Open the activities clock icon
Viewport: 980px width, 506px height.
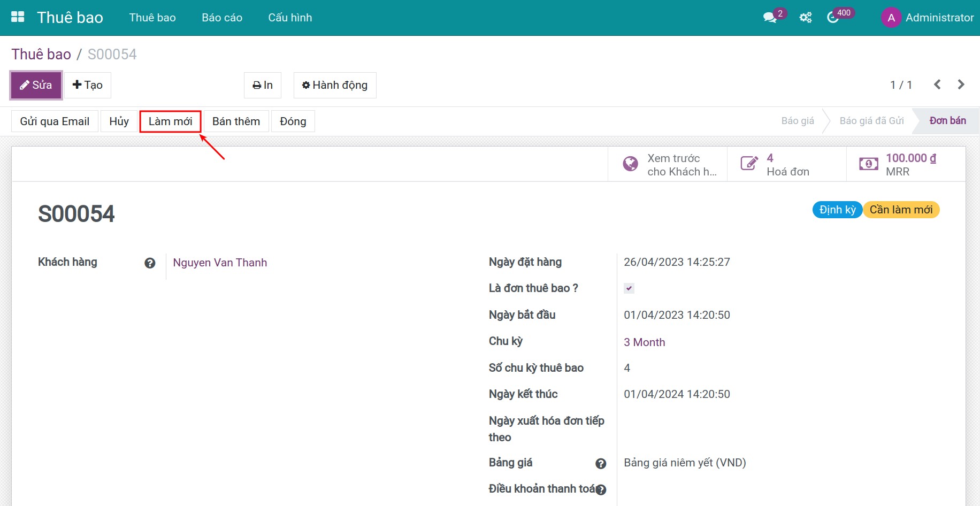tap(833, 18)
